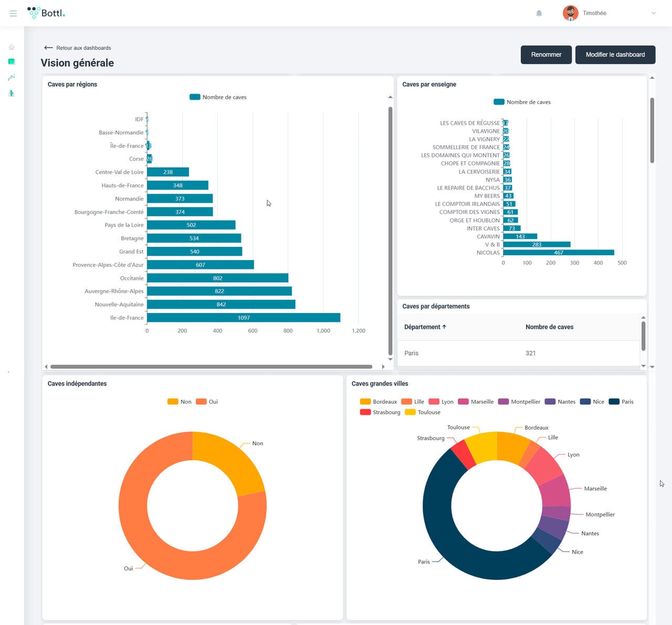The image size is (672, 625).
Task: Open the hamburger menu
Action: [13, 13]
